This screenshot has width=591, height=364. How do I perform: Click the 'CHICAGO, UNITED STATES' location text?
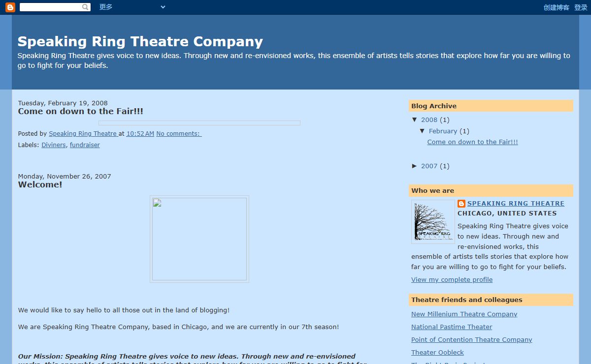click(507, 213)
